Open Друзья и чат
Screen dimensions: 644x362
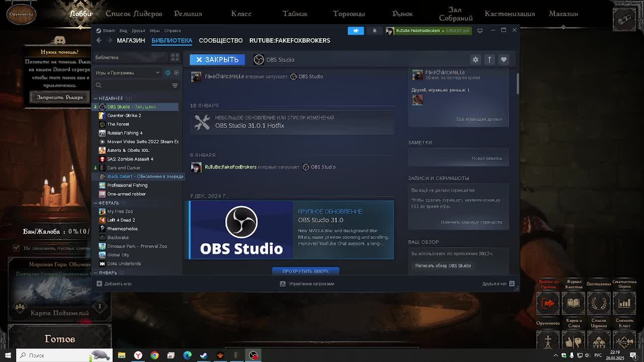498,284
